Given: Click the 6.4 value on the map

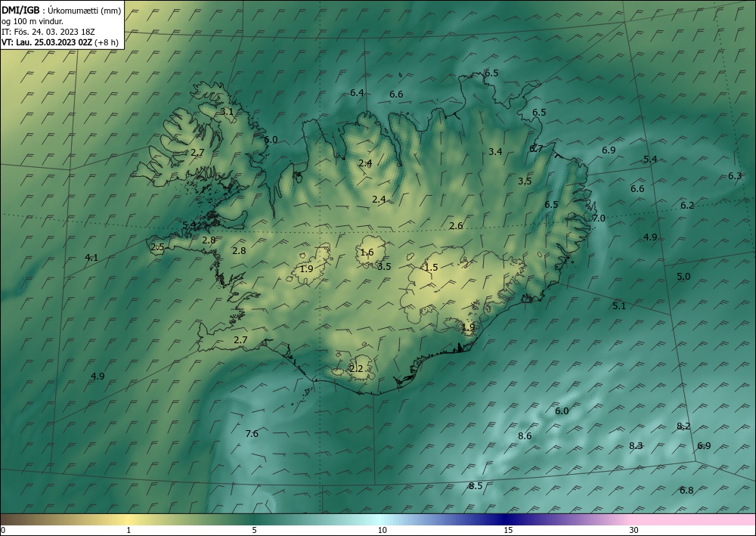Looking at the screenshot, I should coord(357,92).
